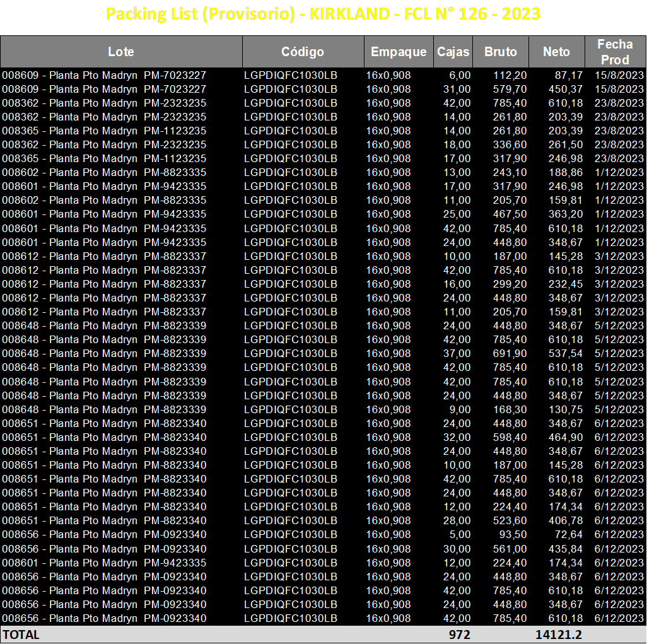Click the Código column header
The width and height of the screenshot is (647, 644).
303,52
